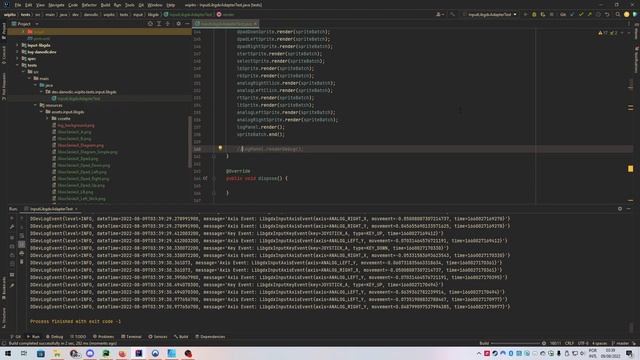Open the Terminal tool window button
Screen dimensions: 640x360
131,337
